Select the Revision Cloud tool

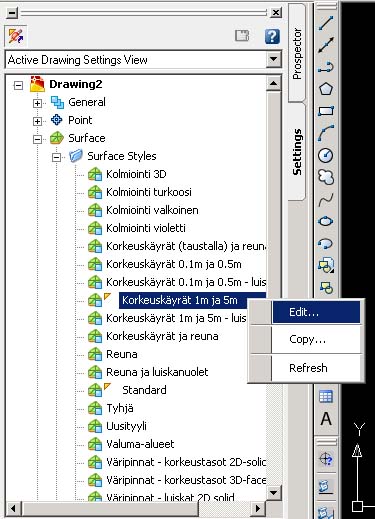pos(326,177)
